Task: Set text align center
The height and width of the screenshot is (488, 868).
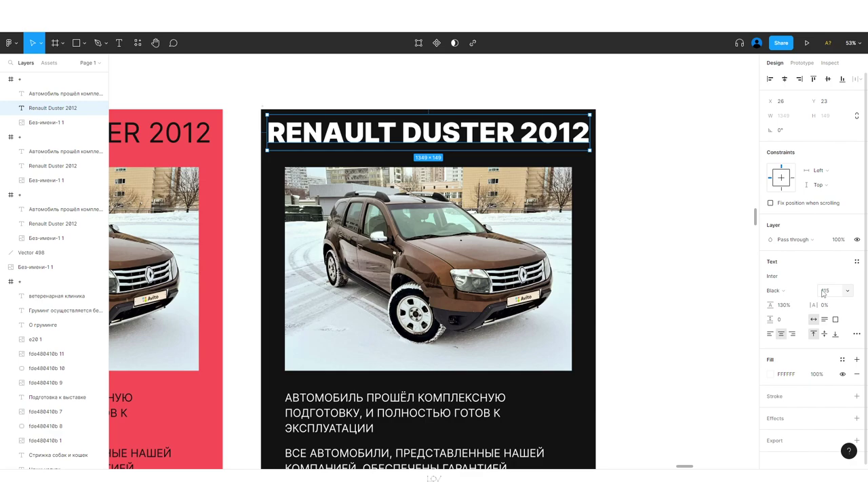Action: (x=781, y=333)
